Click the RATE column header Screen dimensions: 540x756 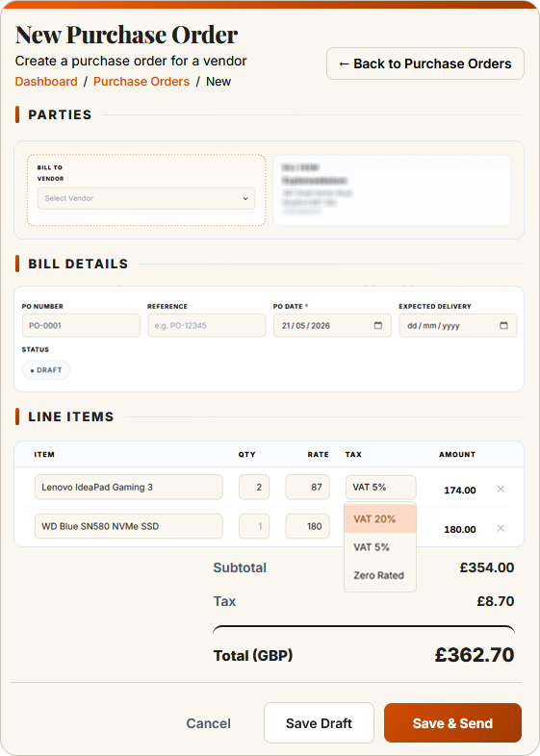click(318, 454)
